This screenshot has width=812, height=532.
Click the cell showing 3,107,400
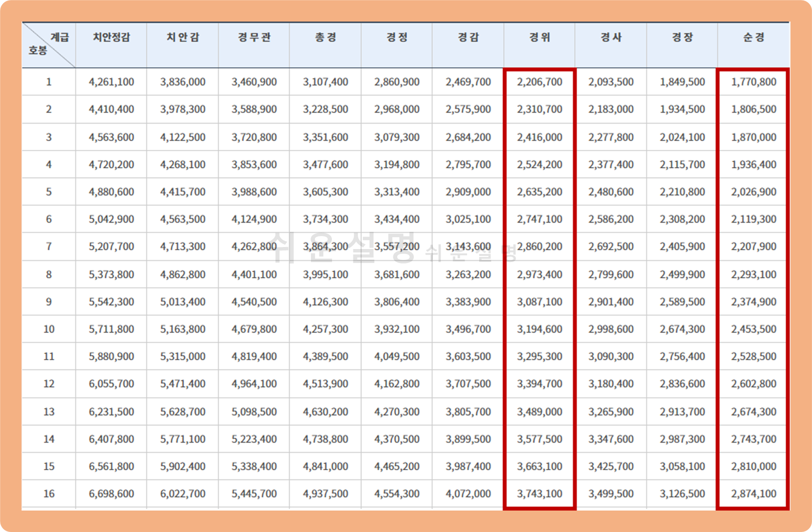pos(325,82)
